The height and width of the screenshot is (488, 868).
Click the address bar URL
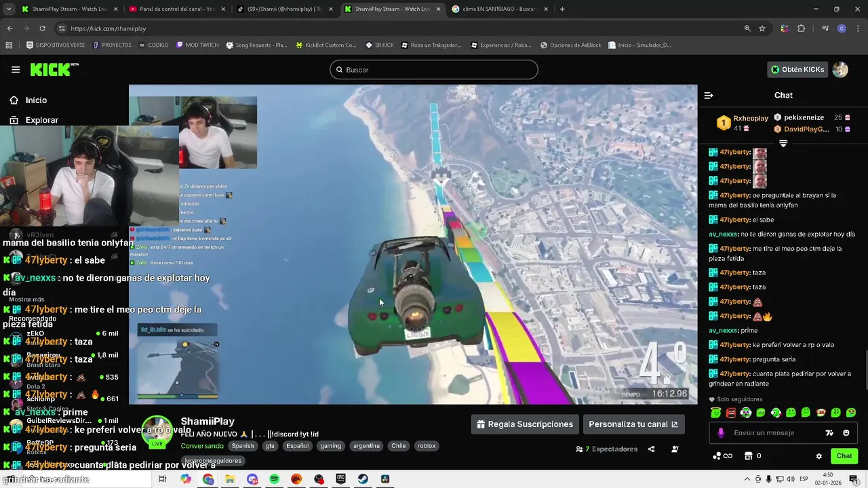(x=108, y=28)
